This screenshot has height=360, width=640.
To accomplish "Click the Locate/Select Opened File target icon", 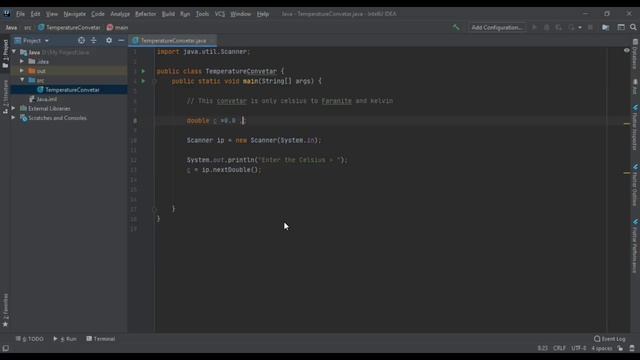I will (81, 40).
